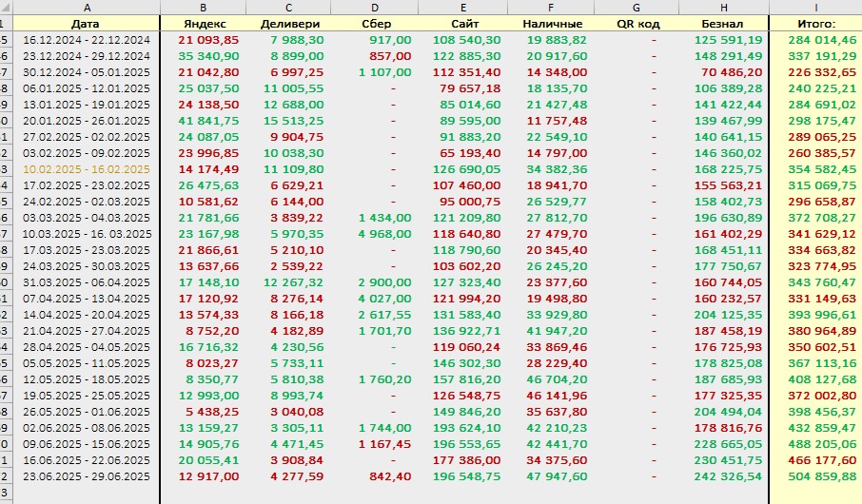This screenshot has width=862, height=504.
Task: Click the Сбер header cell
Action: (x=375, y=24)
